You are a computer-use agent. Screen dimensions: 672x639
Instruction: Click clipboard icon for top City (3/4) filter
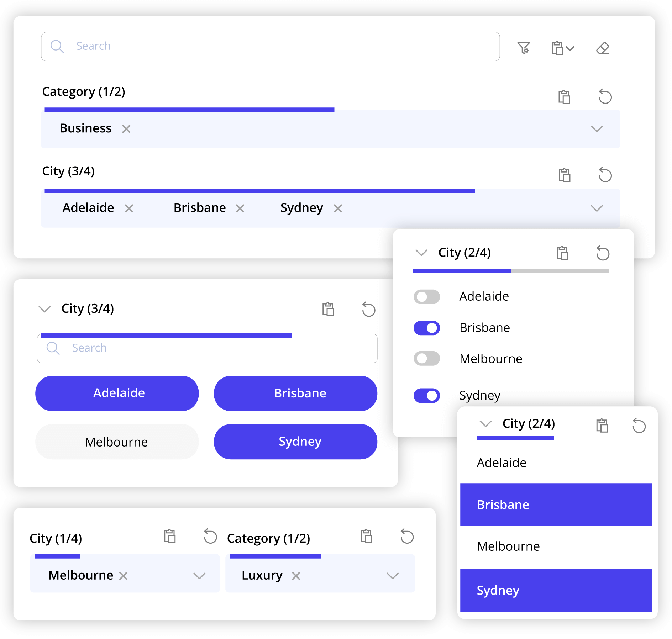[564, 175]
